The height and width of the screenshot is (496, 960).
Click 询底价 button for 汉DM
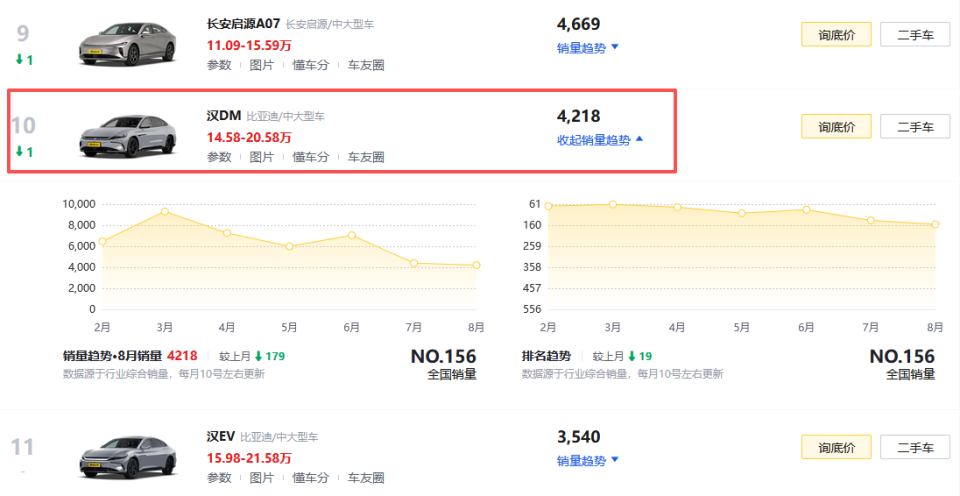[x=836, y=127]
